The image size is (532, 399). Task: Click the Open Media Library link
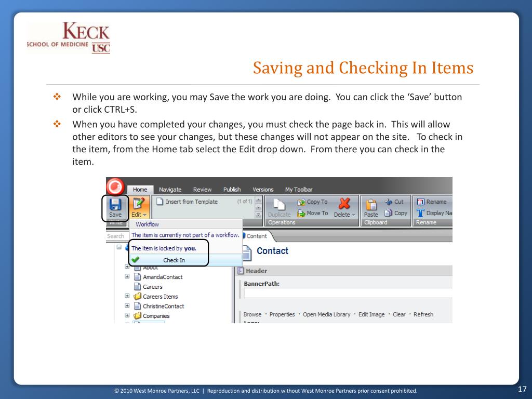pyautogui.click(x=326, y=314)
